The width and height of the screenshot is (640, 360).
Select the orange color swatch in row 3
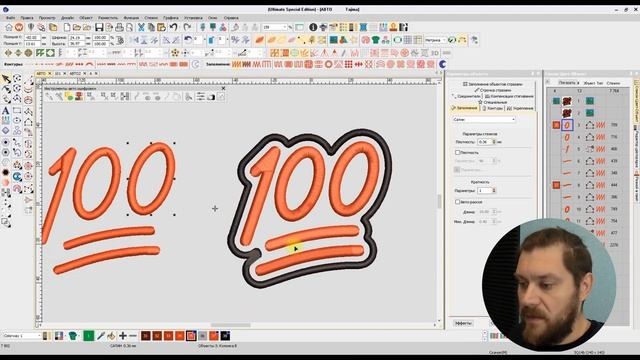coord(556,125)
